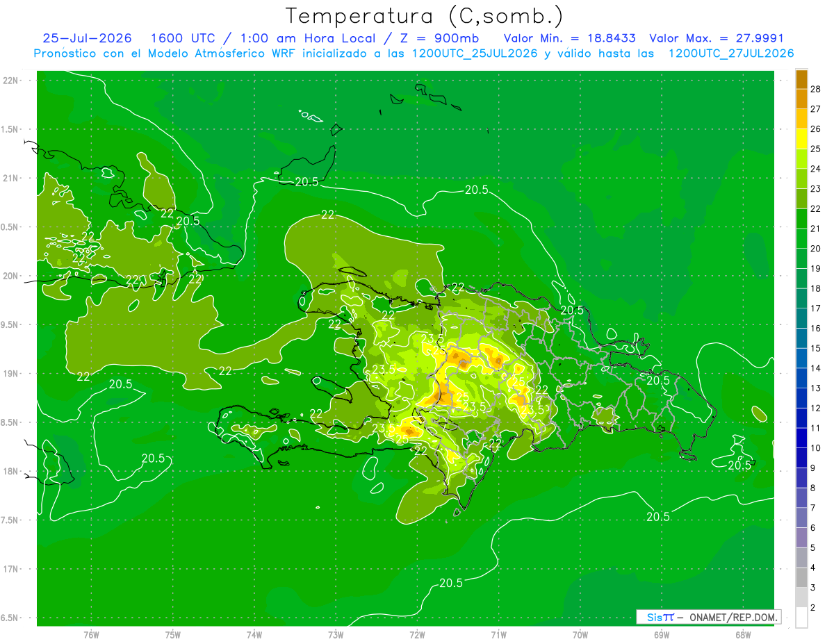Viewport: 834px width, 644px height.
Task: Click the blue colorbar swatch between 13 and 14
Action: tap(801, 378)
